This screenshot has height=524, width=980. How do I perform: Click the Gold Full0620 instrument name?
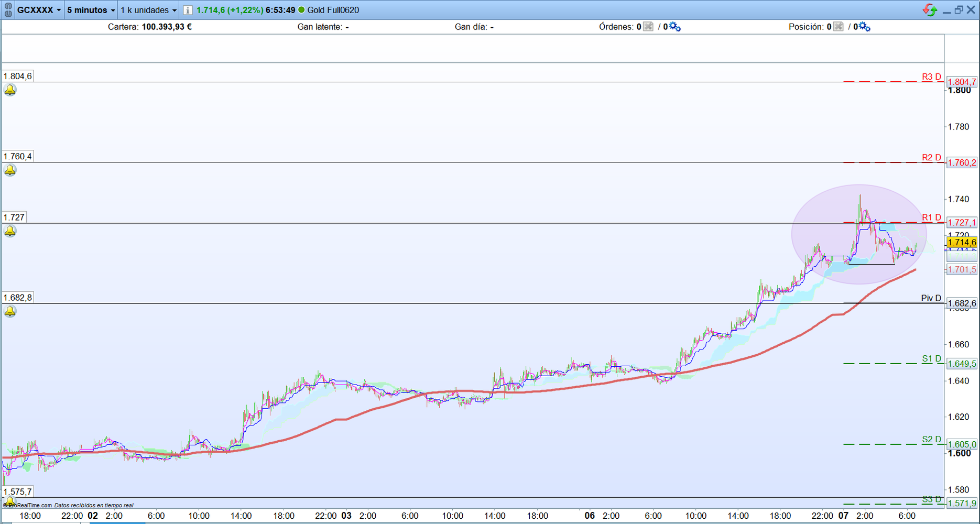point(333,10)
